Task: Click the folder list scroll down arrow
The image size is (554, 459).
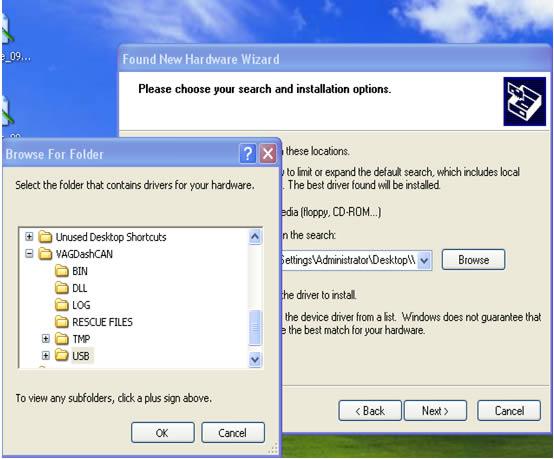Action: pyautogui.click(x=255, y=360)
